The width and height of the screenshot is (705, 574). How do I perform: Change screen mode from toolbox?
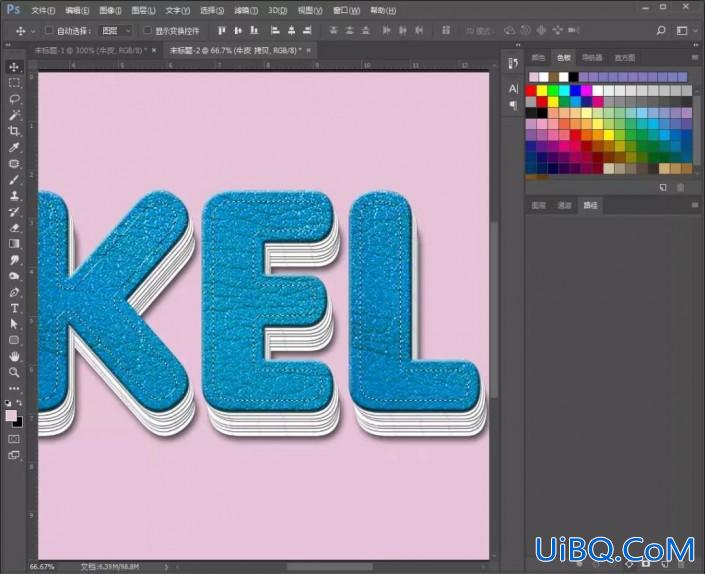(x=14, y=455)
